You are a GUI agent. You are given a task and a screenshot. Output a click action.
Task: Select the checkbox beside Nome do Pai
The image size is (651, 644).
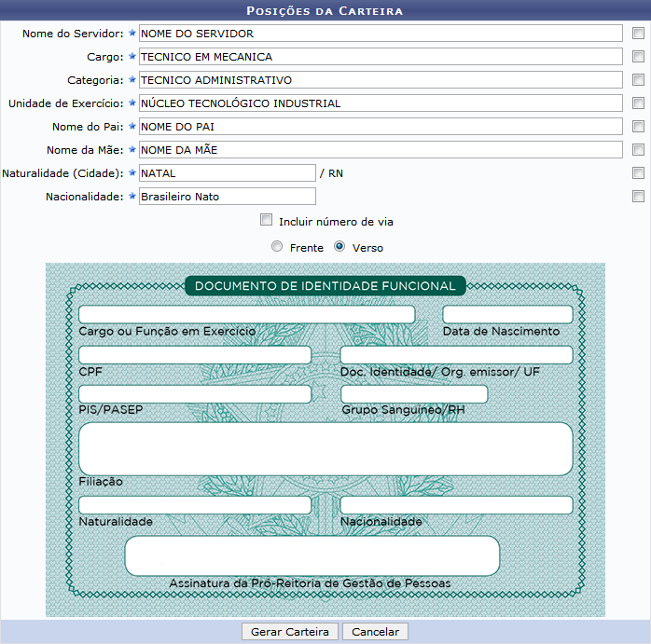(x=638, y=127)
